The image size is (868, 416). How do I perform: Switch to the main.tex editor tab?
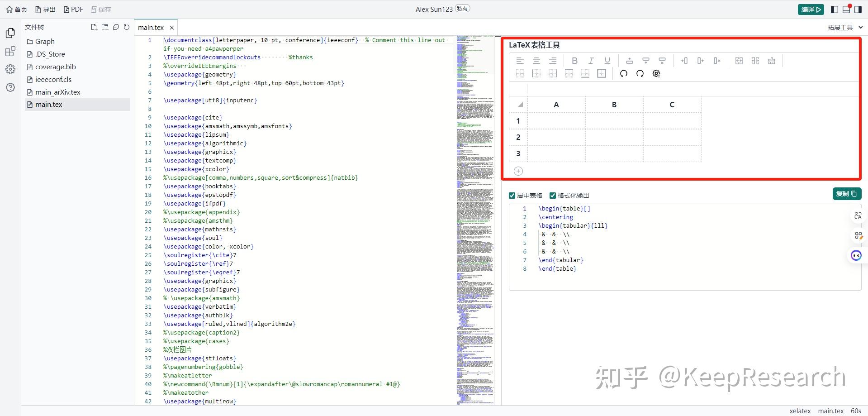click(151, 27)
